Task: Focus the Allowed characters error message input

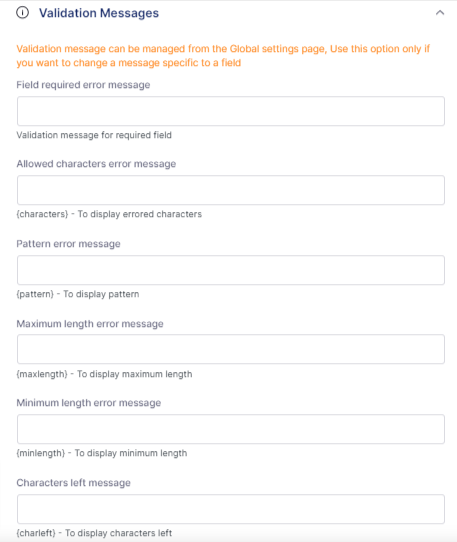Action: pyautogui.click(x=231, y=190)
